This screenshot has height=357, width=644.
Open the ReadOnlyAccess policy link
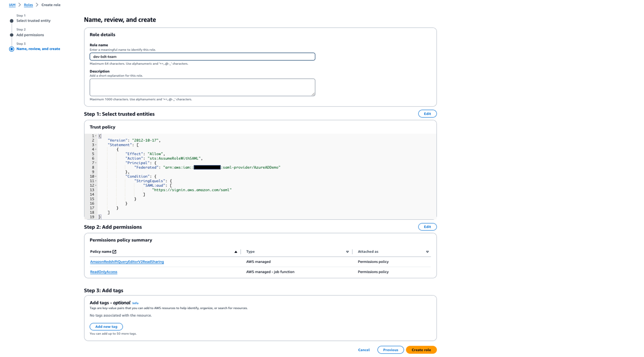click(x=103, y=272)
